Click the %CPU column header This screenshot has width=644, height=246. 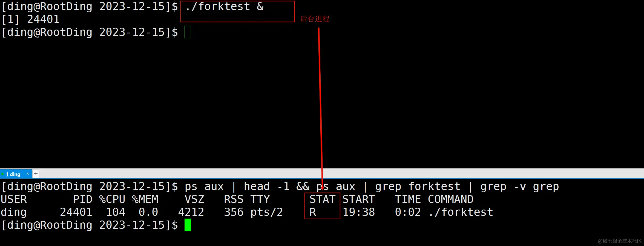[x=112, y=199]
